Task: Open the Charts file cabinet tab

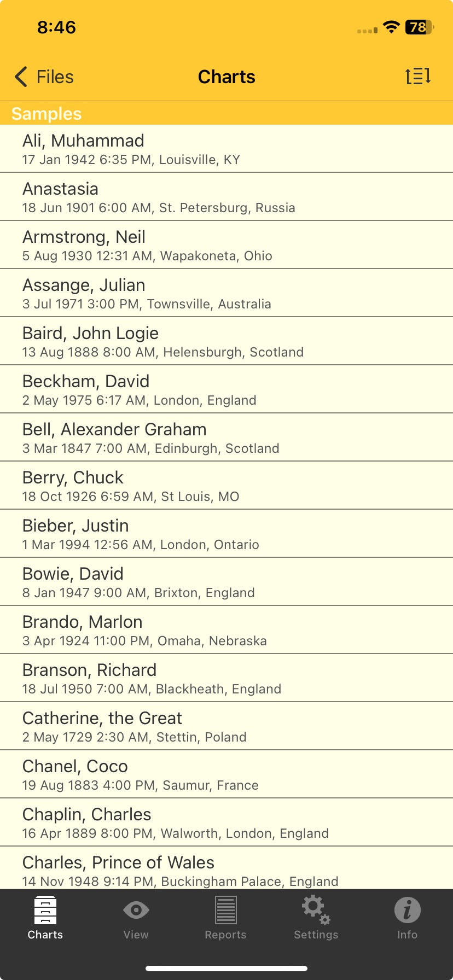Action: tap(45, 918)
